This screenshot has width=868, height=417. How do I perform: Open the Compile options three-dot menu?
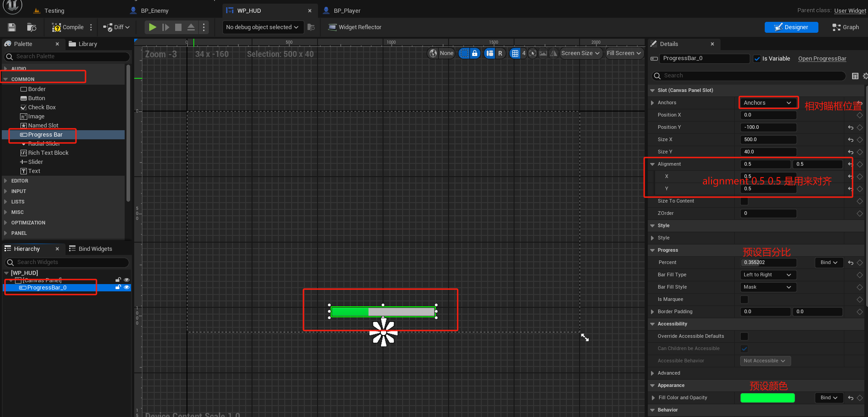coord(91,27)
